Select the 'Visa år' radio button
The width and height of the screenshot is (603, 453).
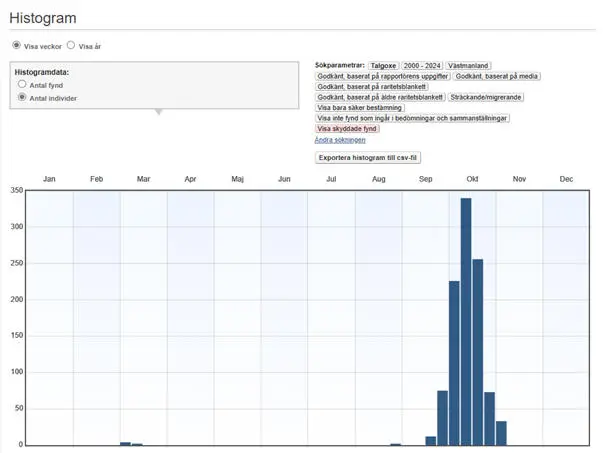click(x=71, y=45)
